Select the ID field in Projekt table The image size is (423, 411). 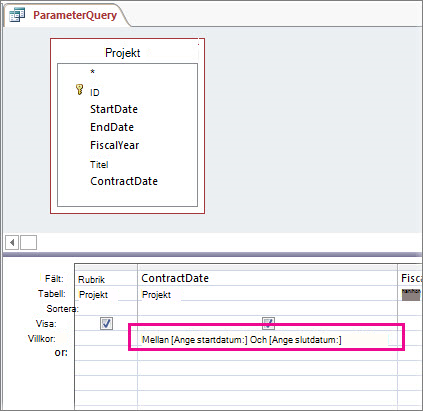click(95, 92)
